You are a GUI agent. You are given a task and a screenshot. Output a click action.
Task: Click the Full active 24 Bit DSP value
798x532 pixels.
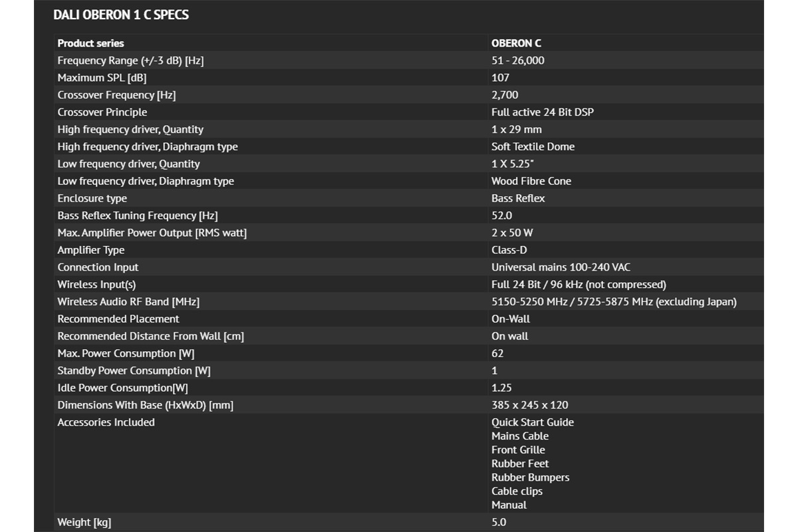pos(542,112)
